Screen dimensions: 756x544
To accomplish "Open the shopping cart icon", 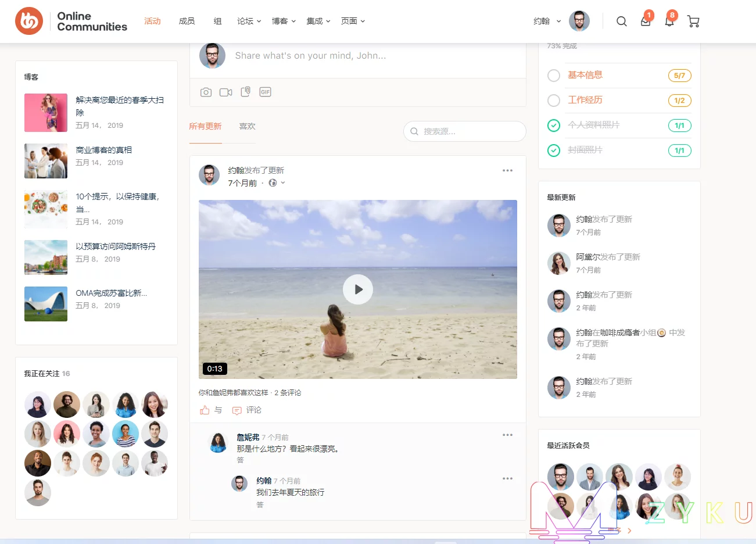I will click(x=693, y=22).
